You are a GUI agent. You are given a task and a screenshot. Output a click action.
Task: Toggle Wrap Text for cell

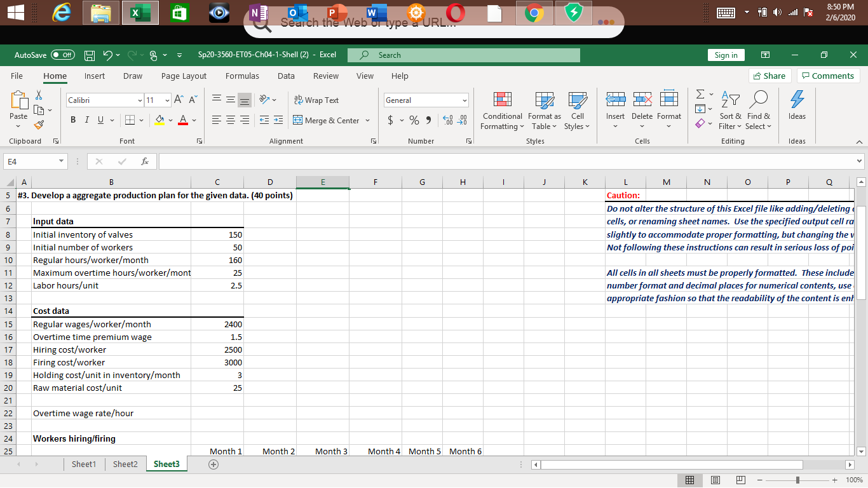coord(316,100)
